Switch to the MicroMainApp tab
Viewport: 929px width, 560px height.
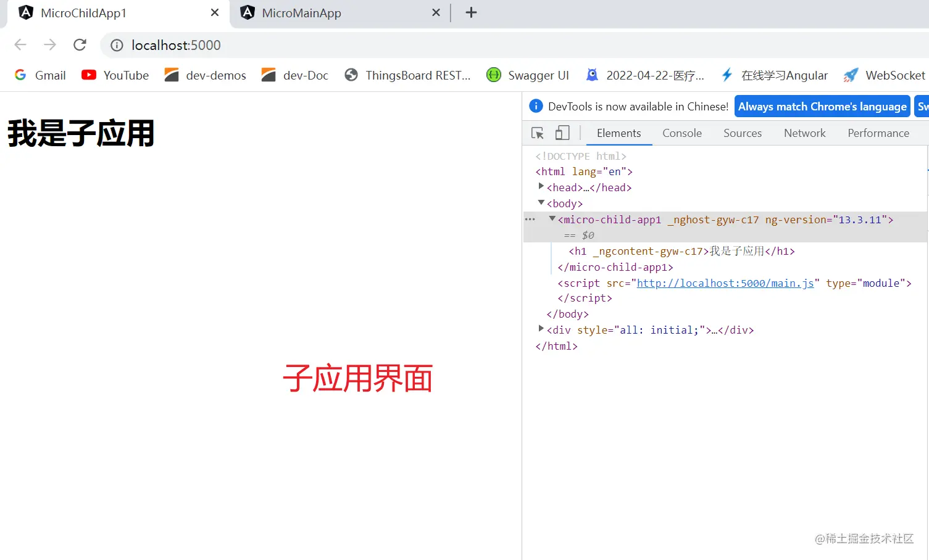click(338, 13)
